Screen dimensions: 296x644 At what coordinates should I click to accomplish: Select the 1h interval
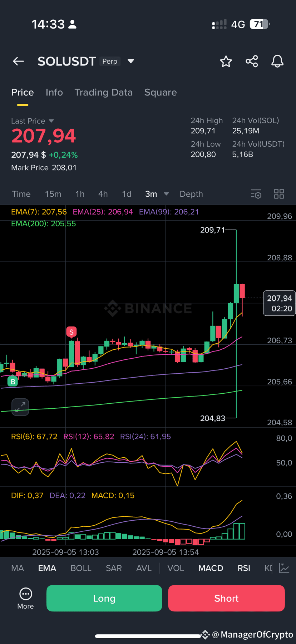pos(80,194)
